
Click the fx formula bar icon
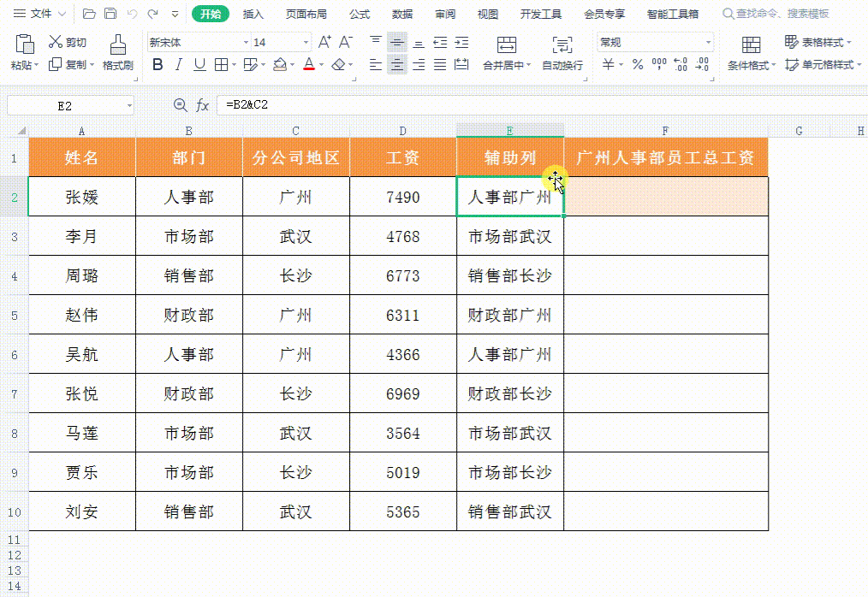204,104
